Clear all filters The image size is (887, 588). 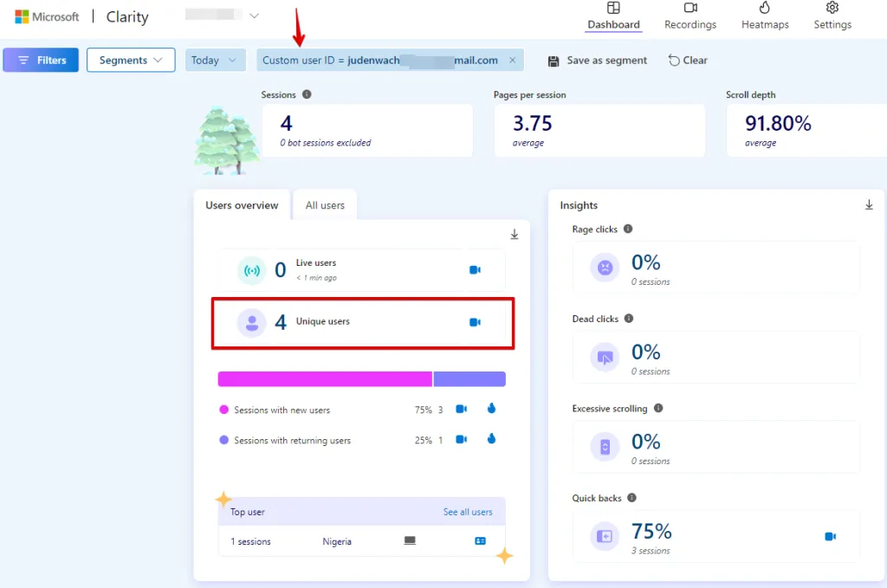688,61
